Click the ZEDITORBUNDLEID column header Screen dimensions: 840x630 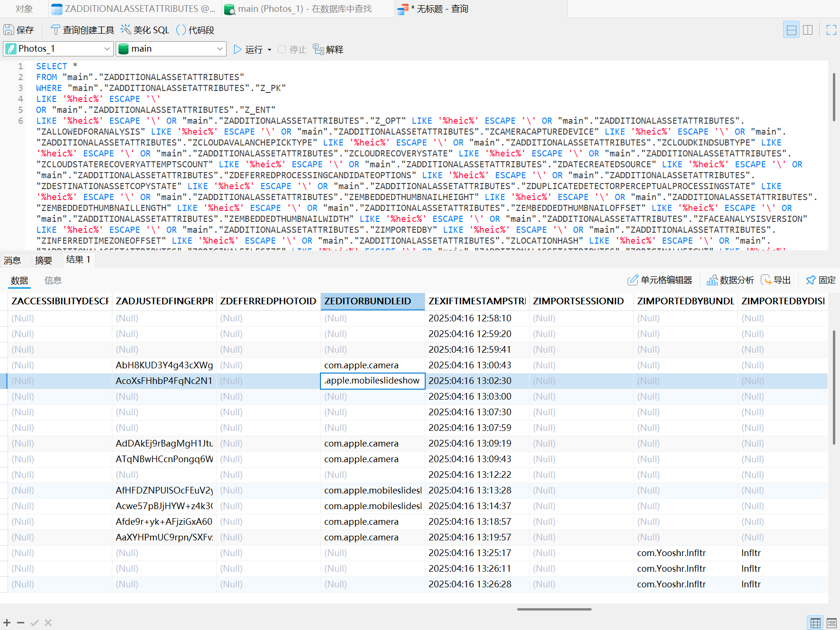(x=373, y=301)
